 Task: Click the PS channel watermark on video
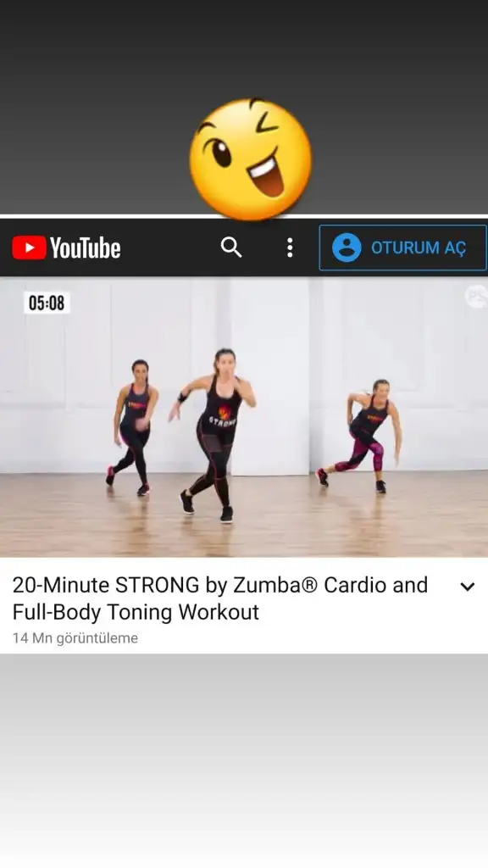[x=476, y=296]
